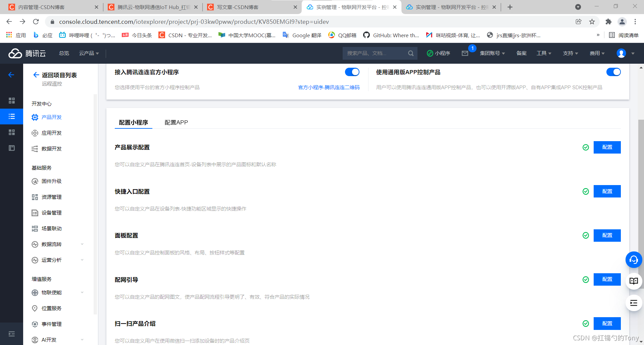Screen dimensions: 644x345
Task: Select the 固件升级 sidebar icon
Action: [x=35, y=181]
